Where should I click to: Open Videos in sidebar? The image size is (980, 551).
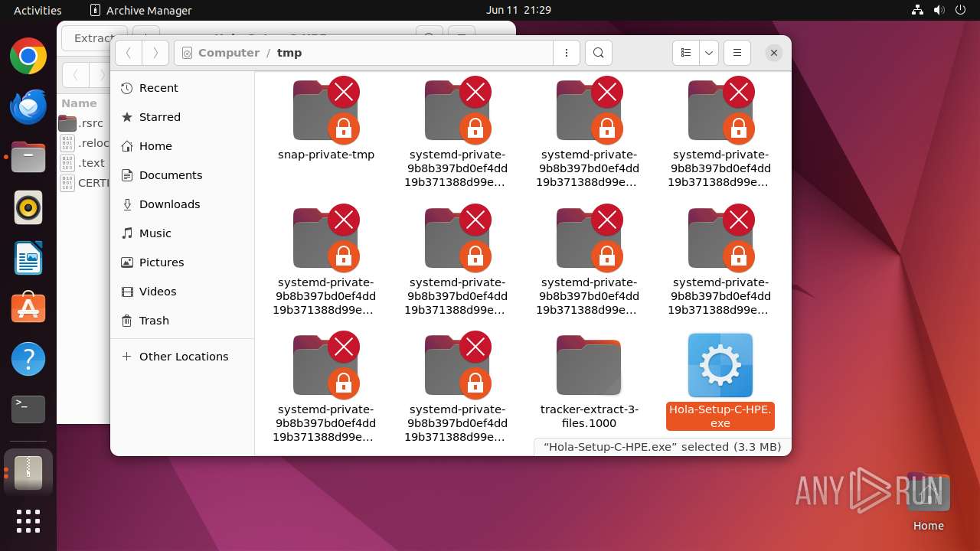tap(182, 292)
